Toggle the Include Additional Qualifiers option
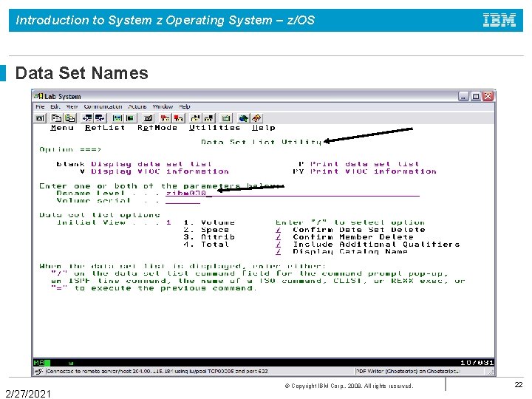This screenshot has height=399, width=532. coord(279,245)
